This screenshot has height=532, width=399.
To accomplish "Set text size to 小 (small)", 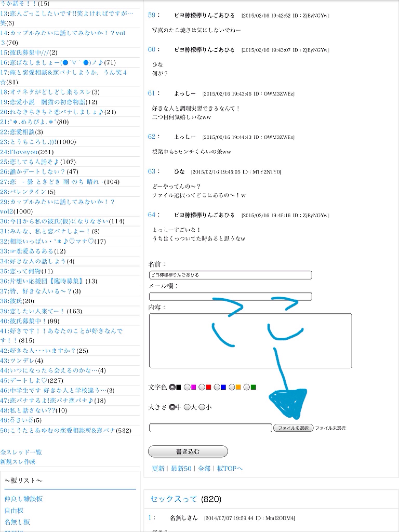I will pos(202,407).
